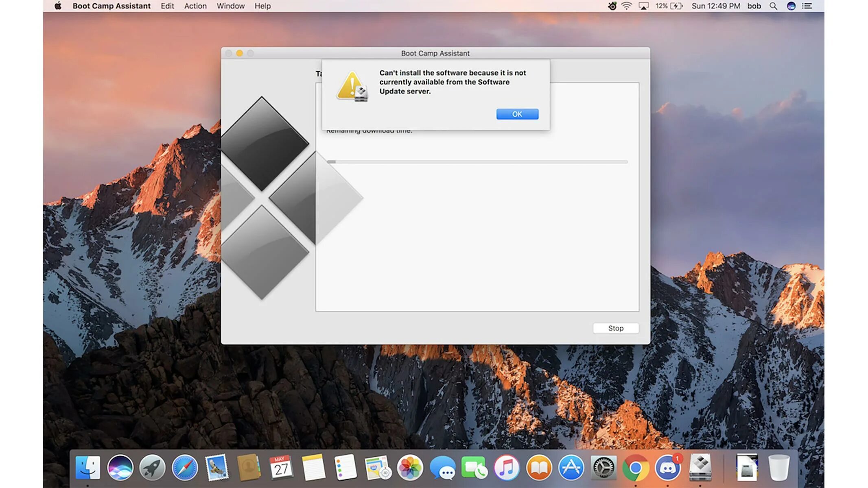868x488 pixels.
Task: Click the download progress bar
Action: 477,162
